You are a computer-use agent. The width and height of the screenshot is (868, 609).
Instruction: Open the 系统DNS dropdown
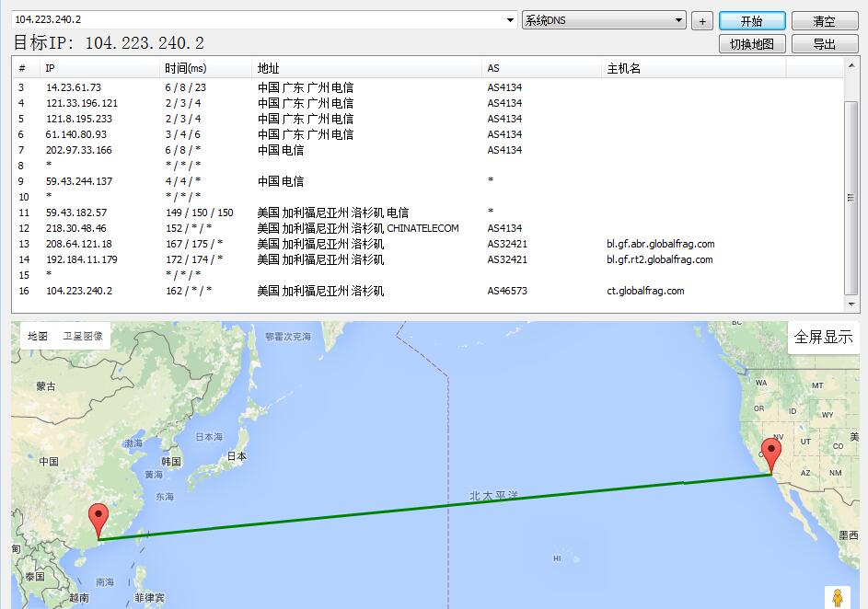coord(604,20)
